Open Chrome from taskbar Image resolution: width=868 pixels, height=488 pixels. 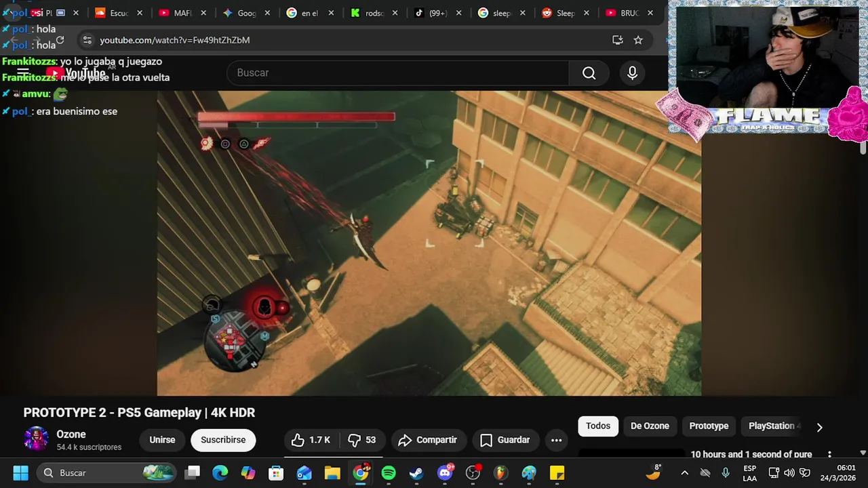[361, 472]
